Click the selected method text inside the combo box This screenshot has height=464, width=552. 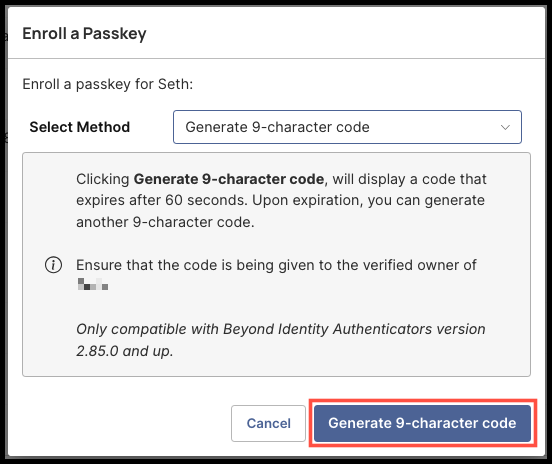(x=277, y=127)
